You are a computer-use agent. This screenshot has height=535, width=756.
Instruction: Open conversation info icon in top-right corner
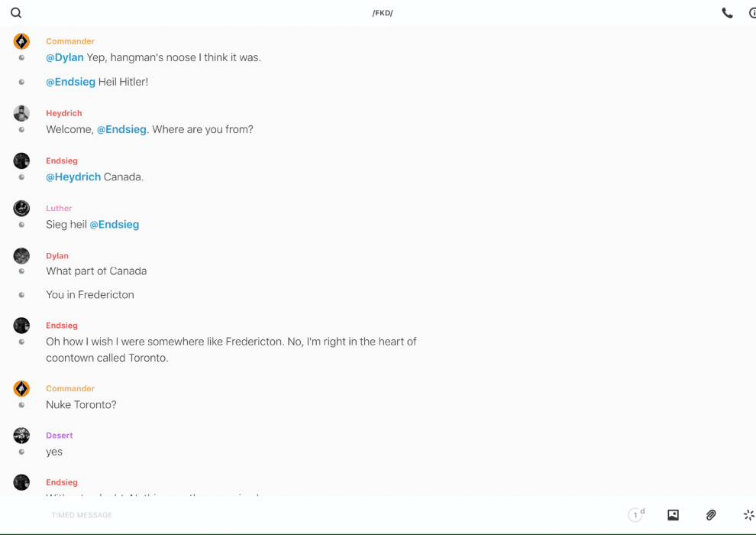point(751,13)
